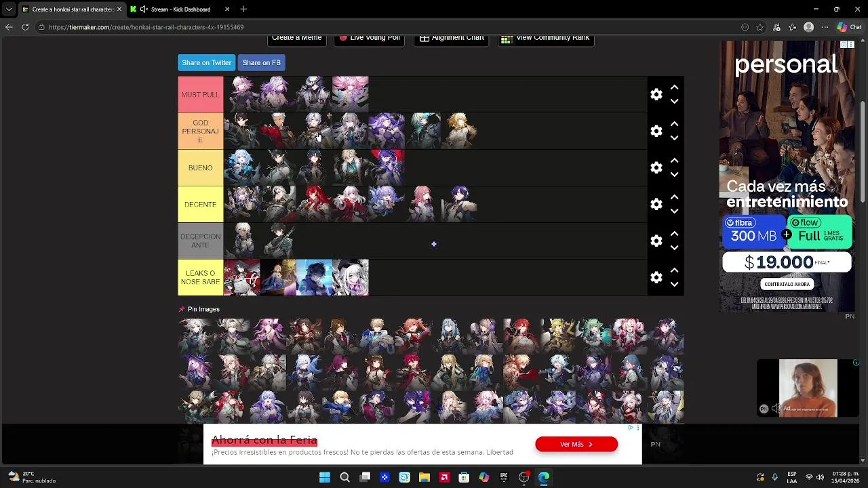Open the Copilot Chat button

point(850,27)
